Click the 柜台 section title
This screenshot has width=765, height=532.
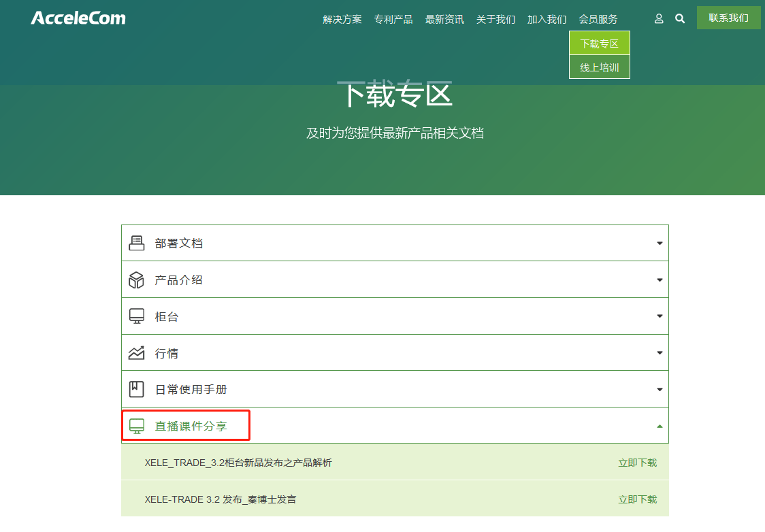[x=167, y=316]
